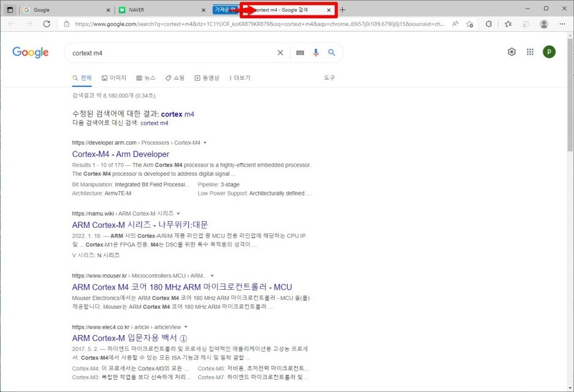Screen dimensions: 574x392
Task: Click the Architecture: Armv7E-M text
Action: (x=101, y=194)
